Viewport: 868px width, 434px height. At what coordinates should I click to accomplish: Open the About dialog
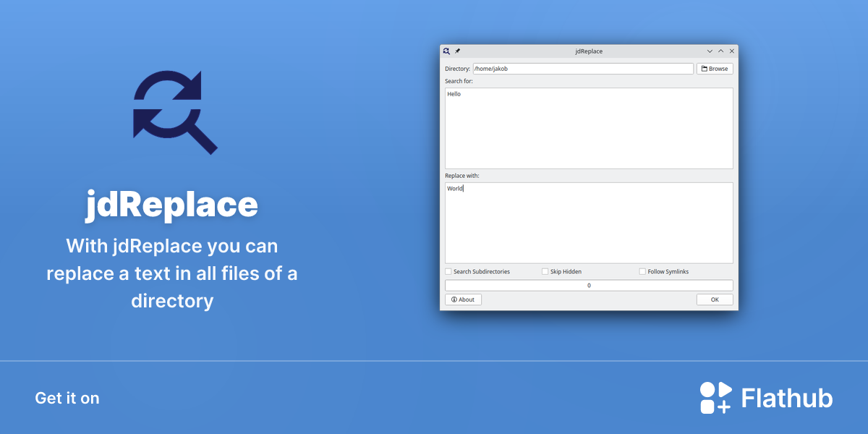[463, 299]
